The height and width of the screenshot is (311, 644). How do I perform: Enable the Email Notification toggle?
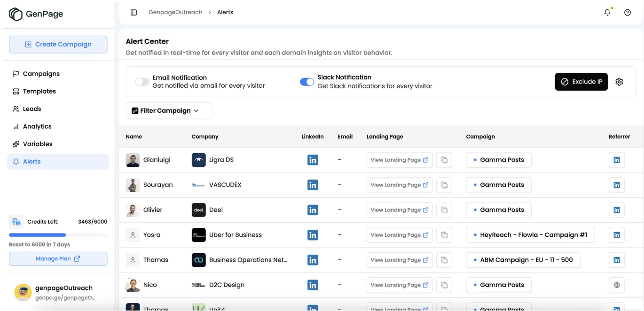pos(142,82)
